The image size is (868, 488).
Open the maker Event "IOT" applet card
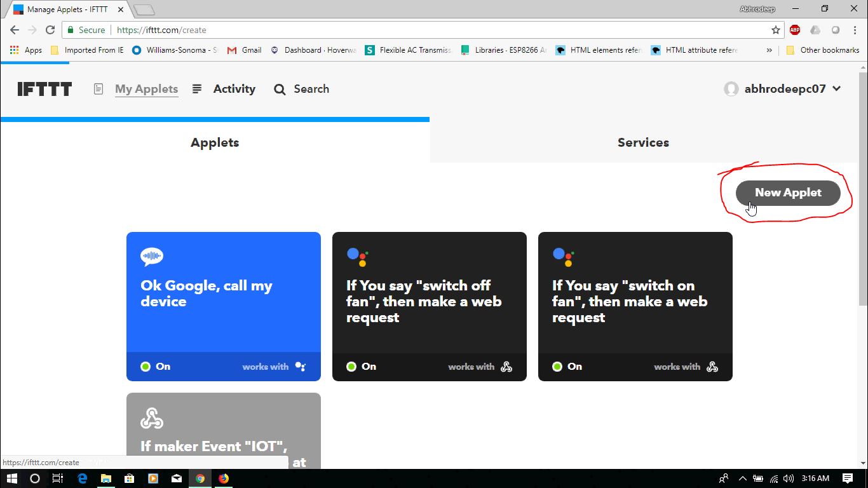[224, 431]
